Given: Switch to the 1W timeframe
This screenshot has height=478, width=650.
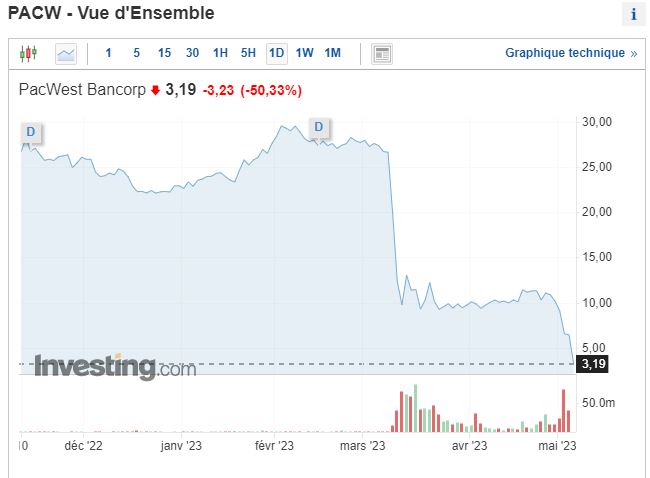Looking at the screenshot, I should (305, 53).
